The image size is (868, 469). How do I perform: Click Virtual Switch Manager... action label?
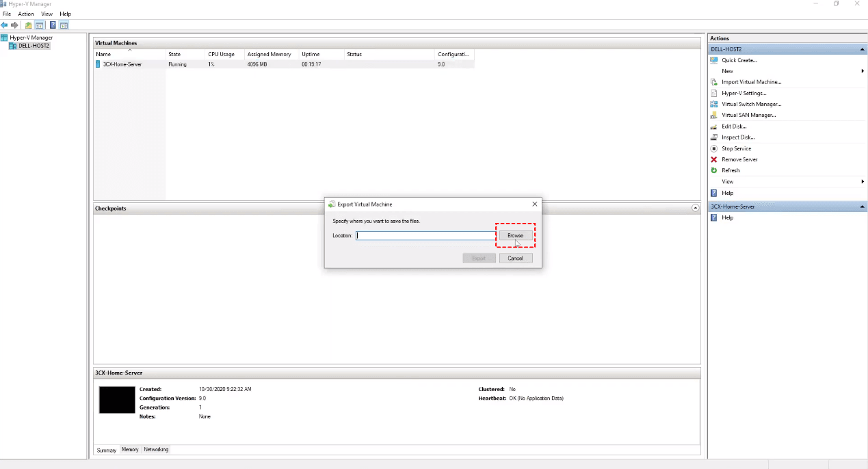(752, 104)
